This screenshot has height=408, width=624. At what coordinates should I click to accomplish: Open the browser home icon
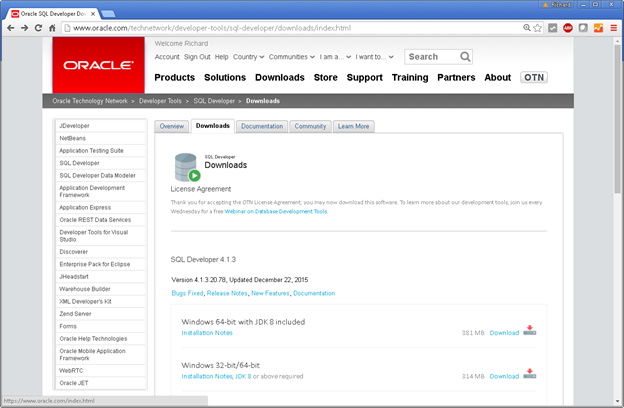coord(52,28)
